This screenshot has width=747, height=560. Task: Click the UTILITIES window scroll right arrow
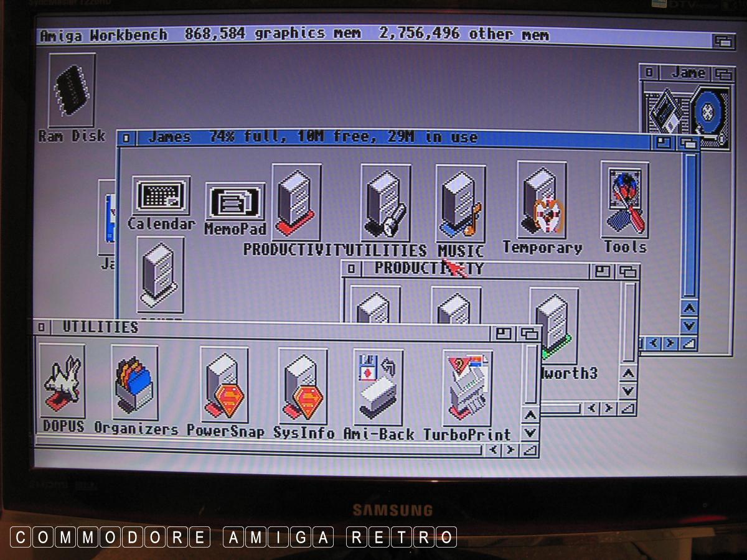tap(510, 449)
